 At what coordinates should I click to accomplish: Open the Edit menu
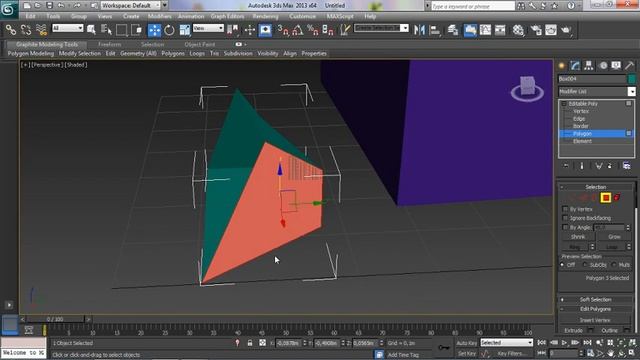[30, 16]
